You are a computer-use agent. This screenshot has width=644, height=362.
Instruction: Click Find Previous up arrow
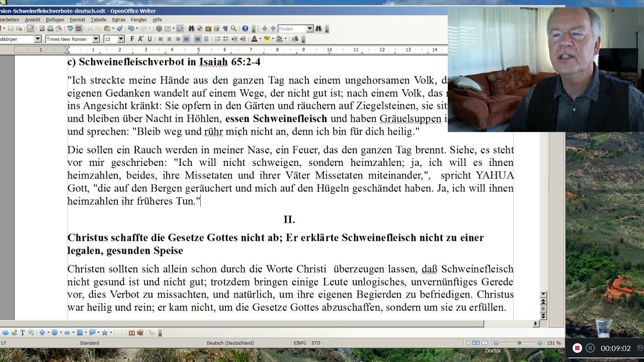tap(273, 29)
